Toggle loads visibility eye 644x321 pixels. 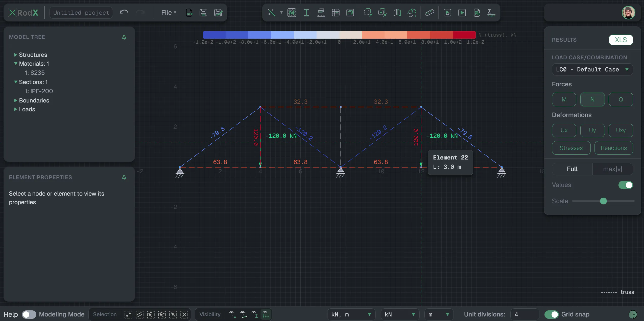pyautogui.click(x=265, y=314)
